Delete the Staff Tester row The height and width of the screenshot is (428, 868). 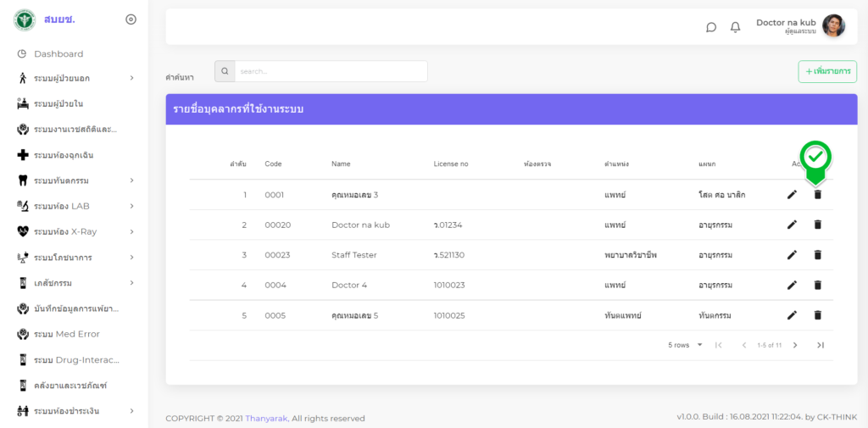click(818, 255)
